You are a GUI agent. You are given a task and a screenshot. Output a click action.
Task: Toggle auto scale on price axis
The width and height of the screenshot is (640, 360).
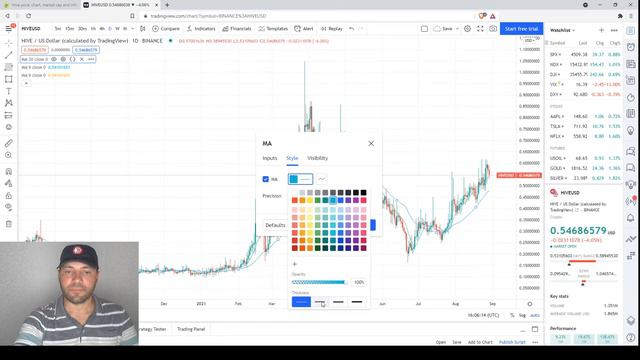click(x=535, y=315)
